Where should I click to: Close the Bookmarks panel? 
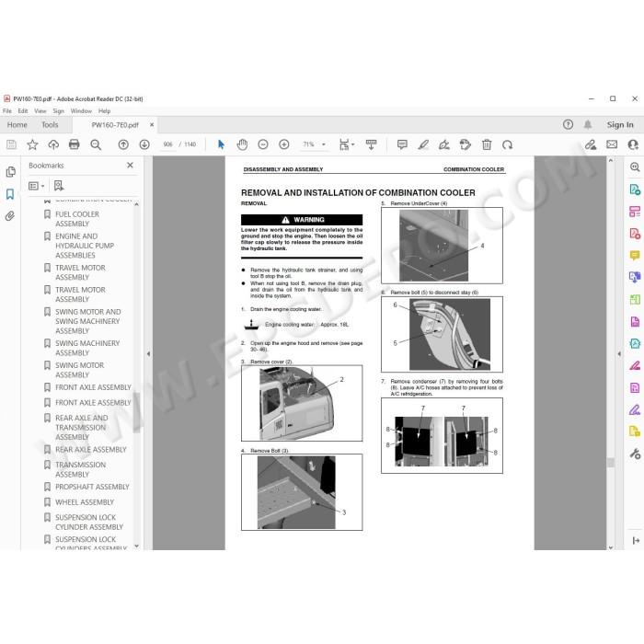(x=131, y=165)
